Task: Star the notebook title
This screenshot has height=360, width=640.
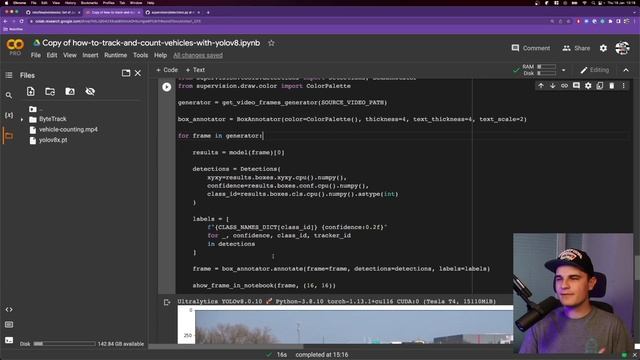Action: (271, 43)
